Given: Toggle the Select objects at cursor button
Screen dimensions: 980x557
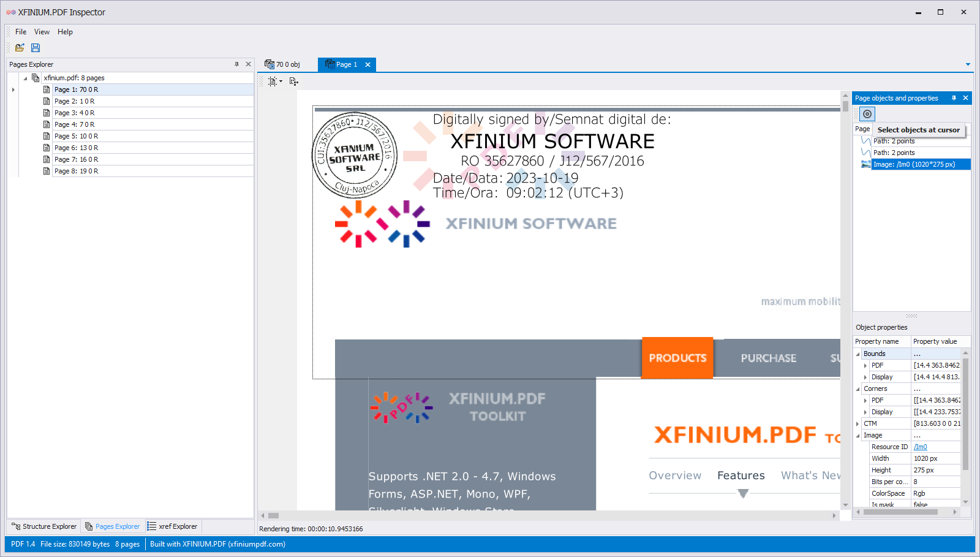Looking at the screenshot, I should tap(867, 114).
